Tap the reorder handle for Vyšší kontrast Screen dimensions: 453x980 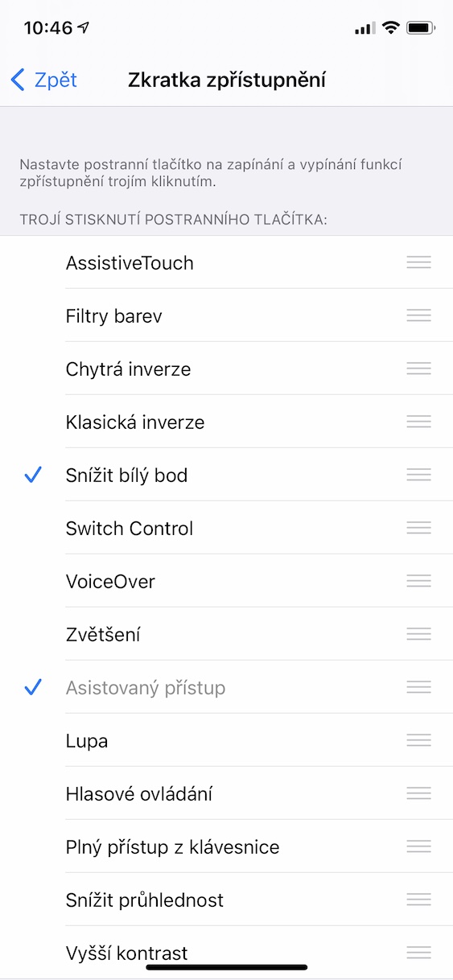[418, 953]
